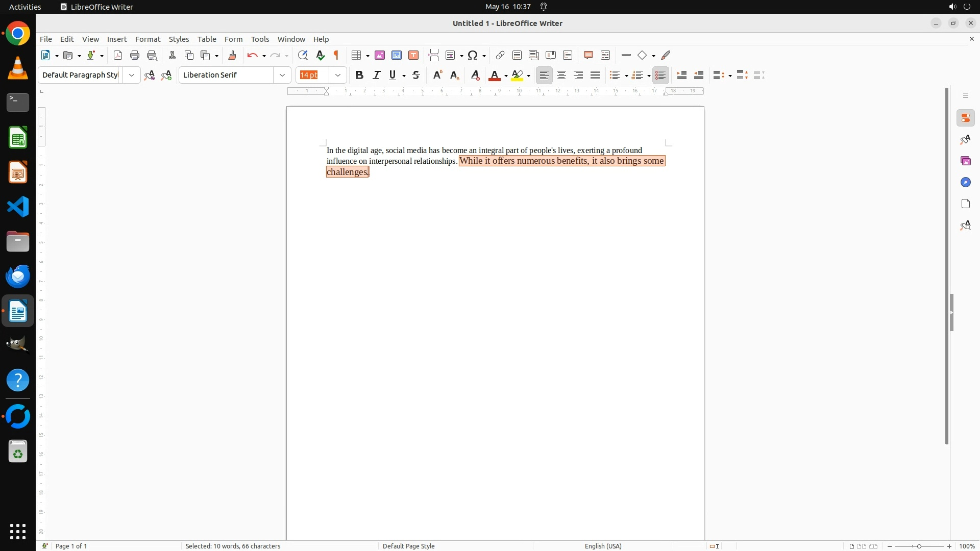Open the Format menu
The width and height of the screenshot is (980, 551).
tap(148, 39)
